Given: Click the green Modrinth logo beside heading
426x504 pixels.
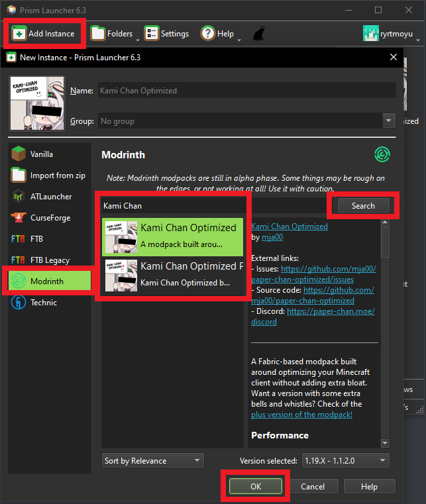Looking at the screenshot, I should [382, 154].
